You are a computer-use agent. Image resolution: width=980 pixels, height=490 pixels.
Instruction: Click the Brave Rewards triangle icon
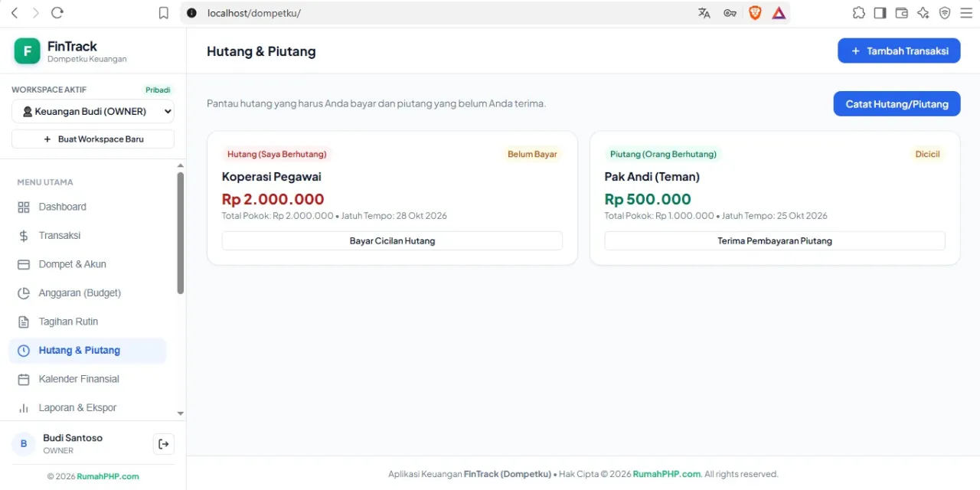tap(779, 13)
